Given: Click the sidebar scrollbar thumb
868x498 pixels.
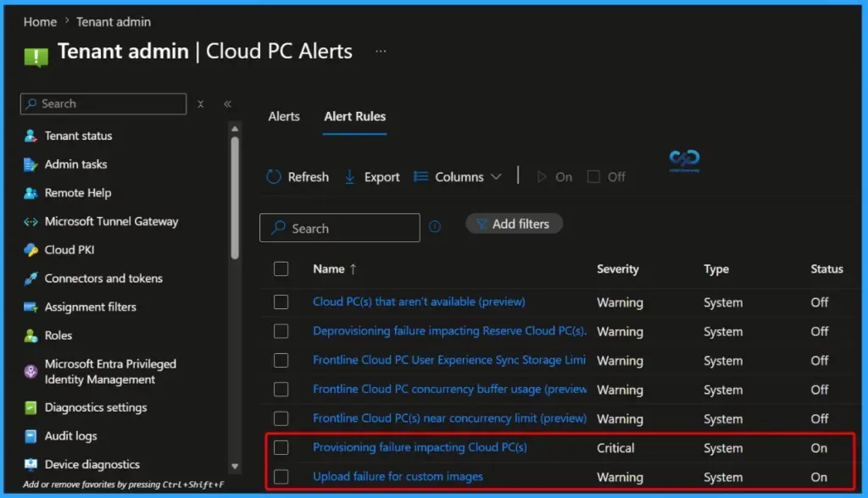Looking at the screenshot, I should 235,198.
